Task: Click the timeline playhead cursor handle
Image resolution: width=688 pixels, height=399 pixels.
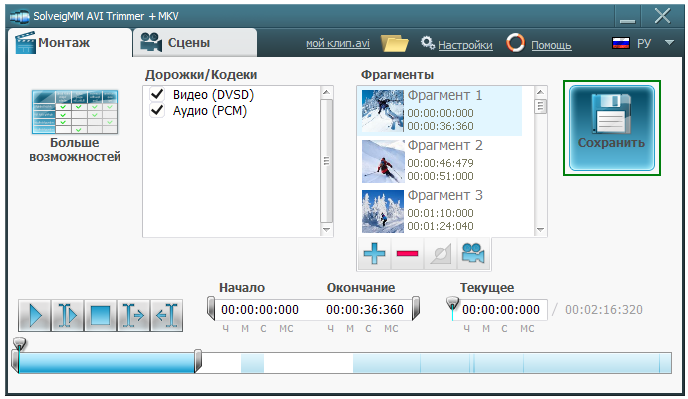Action: [x=19, y=344]
